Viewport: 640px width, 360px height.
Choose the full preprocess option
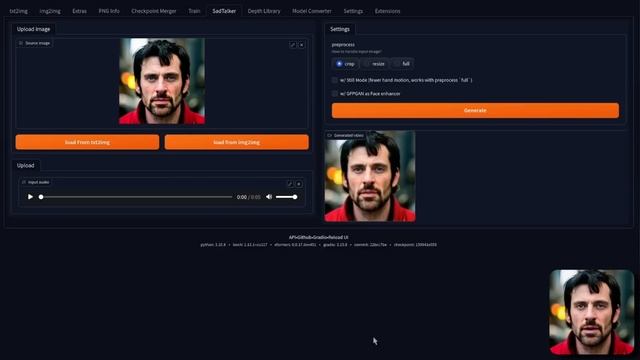(402, 64)
